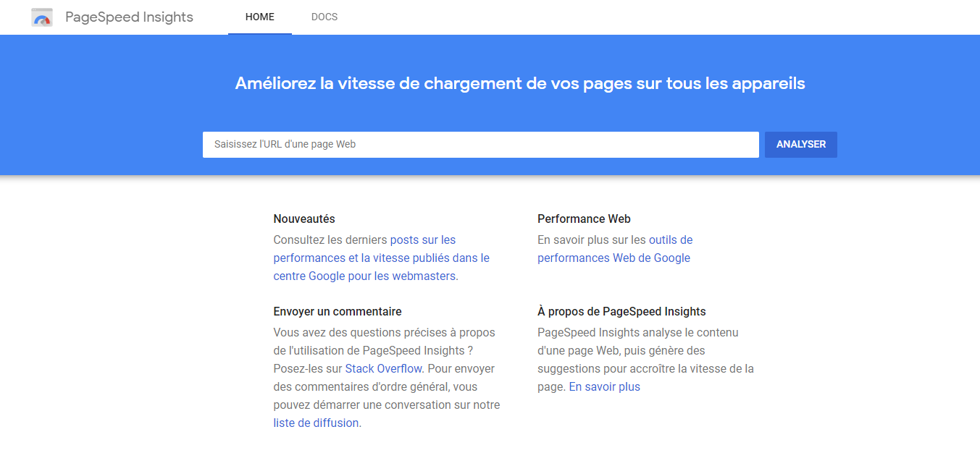Click the Nouveautés heading
This screenshot has height=466, width=980.
304,219
